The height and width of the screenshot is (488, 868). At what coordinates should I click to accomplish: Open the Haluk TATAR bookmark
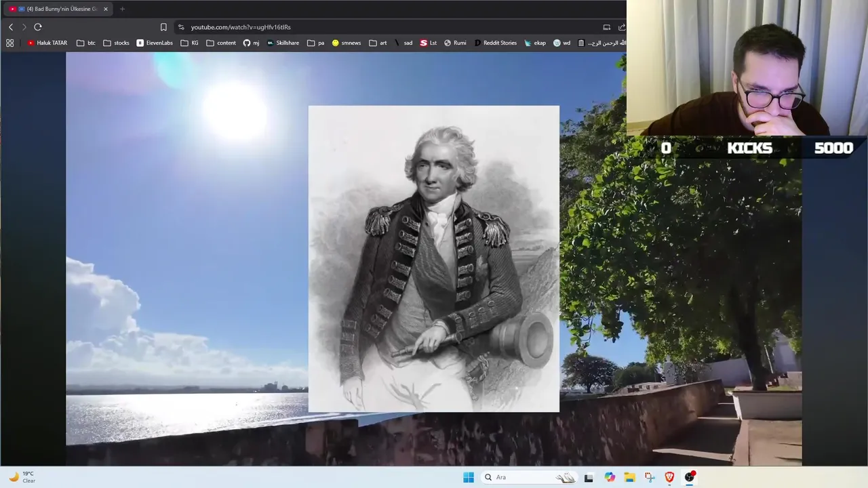tap(47, 43)
